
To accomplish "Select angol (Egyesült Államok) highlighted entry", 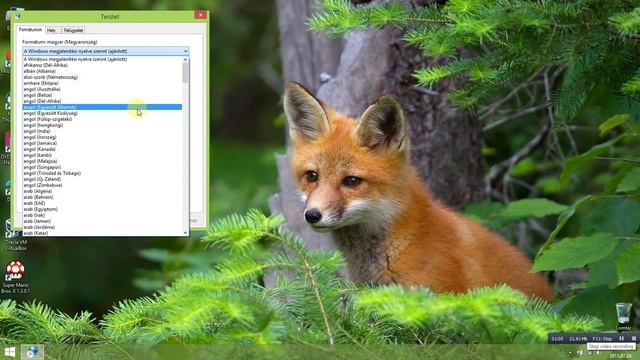I will coord(102,107).
